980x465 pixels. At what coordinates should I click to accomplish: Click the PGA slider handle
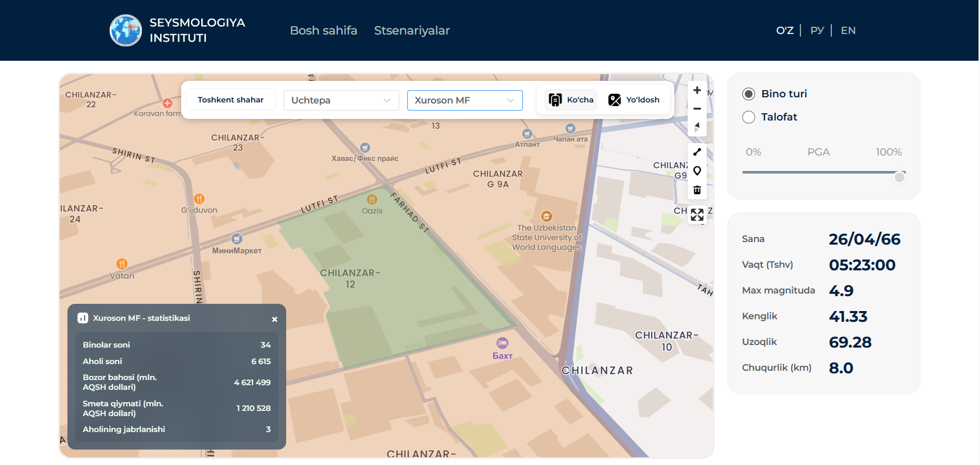(x=899, y=178)
